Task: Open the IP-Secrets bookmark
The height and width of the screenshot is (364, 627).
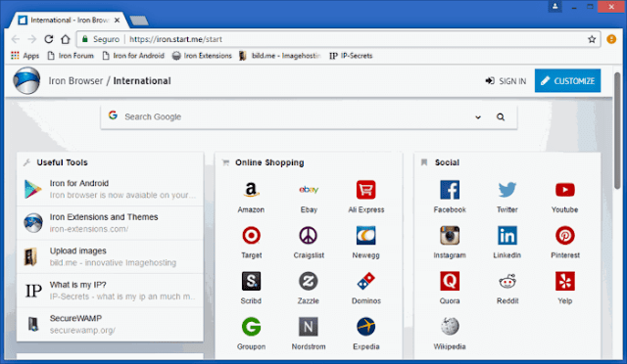Action: tap(351, 56)
